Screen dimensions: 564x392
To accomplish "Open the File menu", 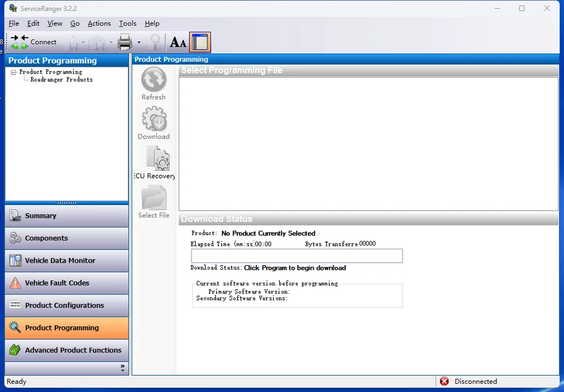I will (x=14, y=24).
